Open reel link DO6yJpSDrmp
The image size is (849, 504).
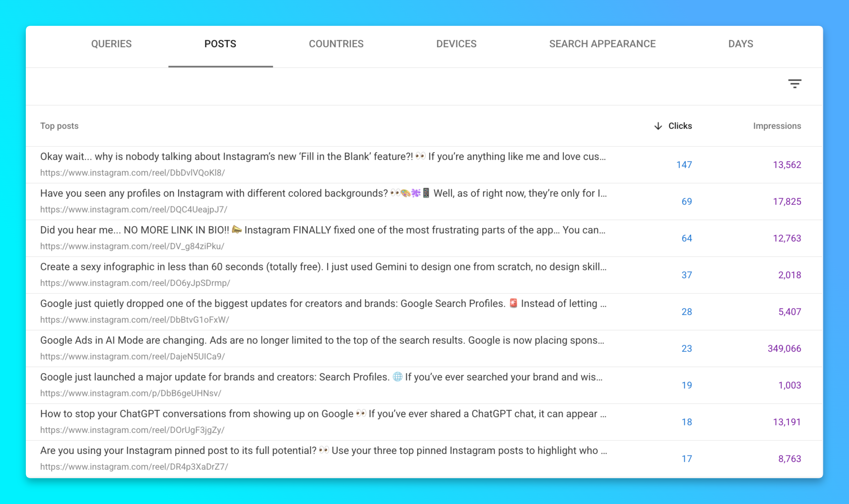tap(135, 283)
